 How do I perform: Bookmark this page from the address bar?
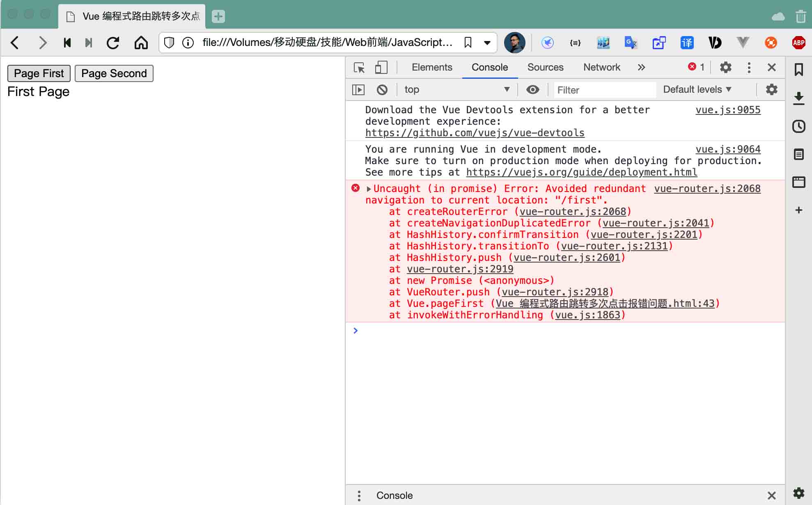click(x=468, y=43)
